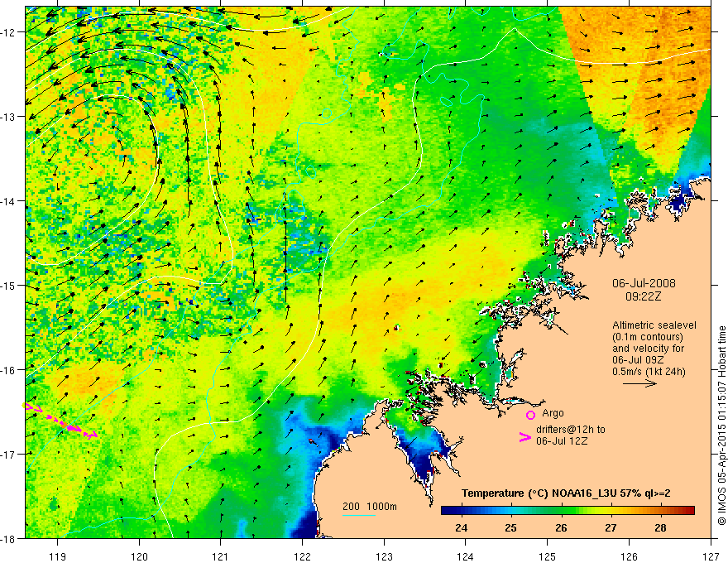This screenshot has height=563, width=728.
Task: Click the color bar tick label 24
Action: click(461, 527)
